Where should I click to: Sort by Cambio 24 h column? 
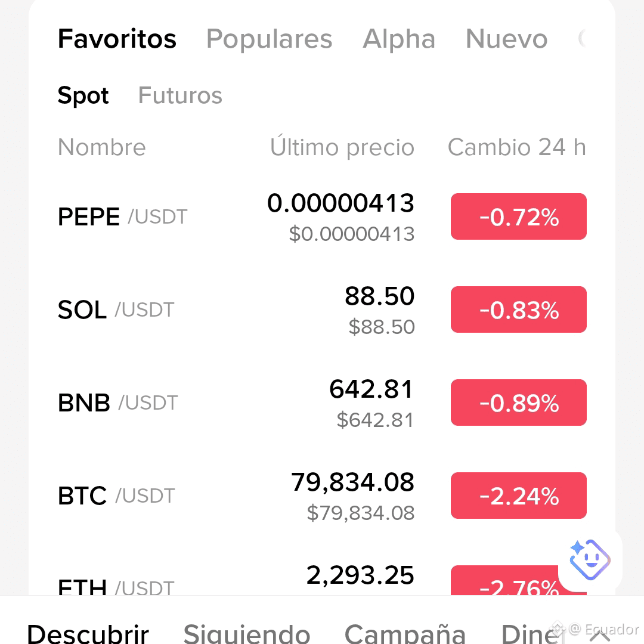(x=516, y=147)
